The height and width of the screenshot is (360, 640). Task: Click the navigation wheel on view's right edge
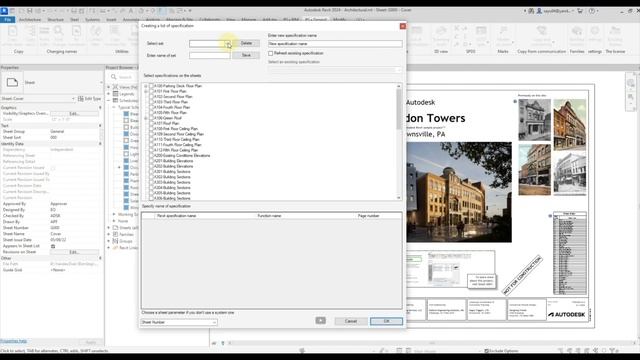631,83
